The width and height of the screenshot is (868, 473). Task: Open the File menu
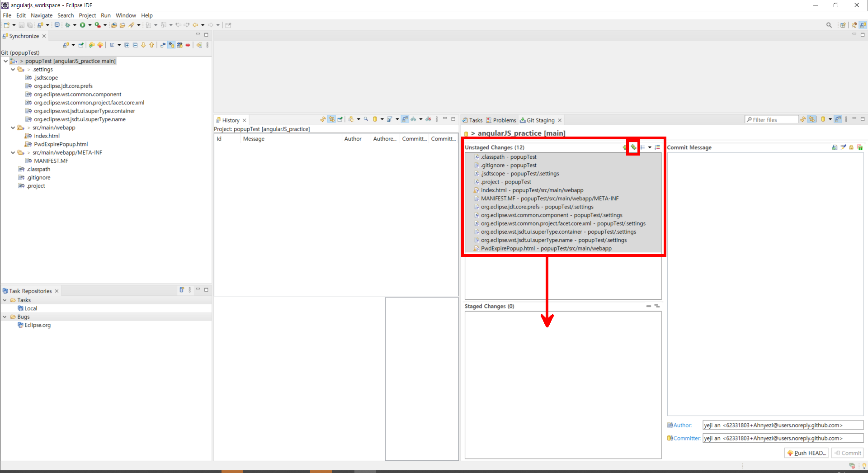tap(7, 15)
